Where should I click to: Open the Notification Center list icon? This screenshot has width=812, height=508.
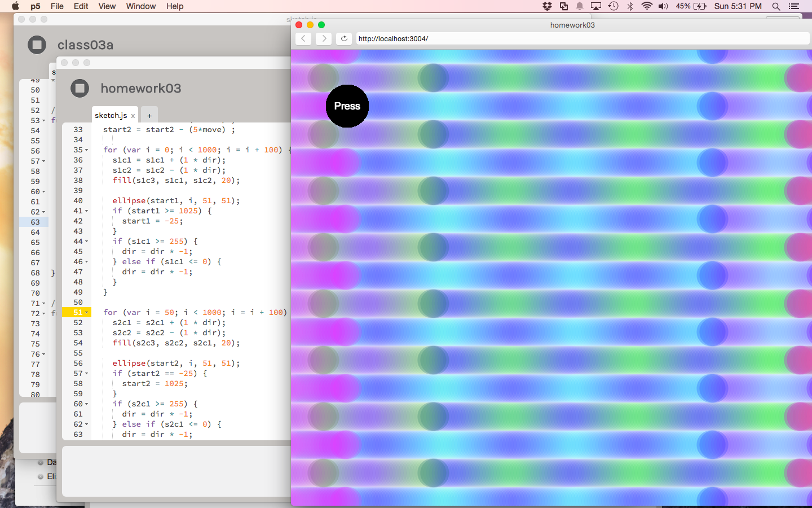[x=794, y=6]
